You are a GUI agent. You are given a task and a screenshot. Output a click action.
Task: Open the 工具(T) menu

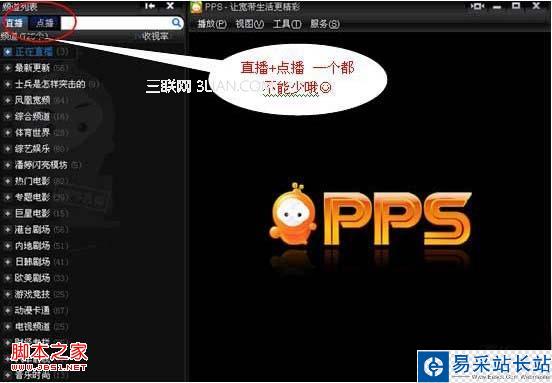pos(287,24)
